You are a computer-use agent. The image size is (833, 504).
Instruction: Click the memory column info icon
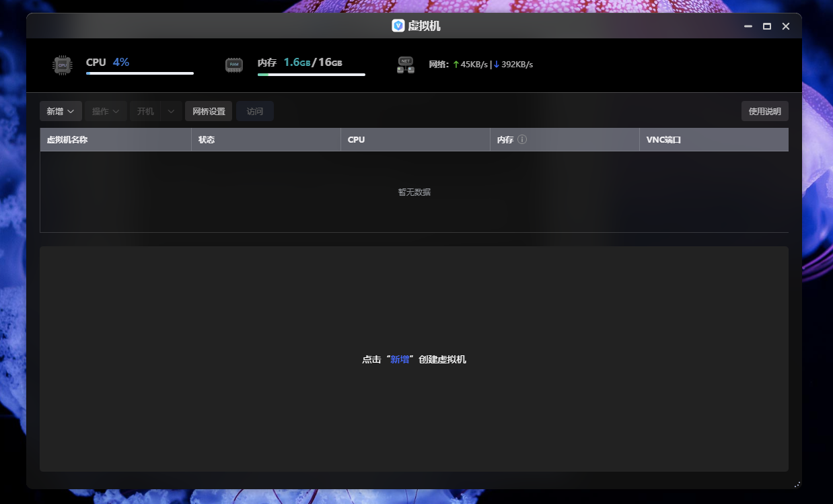pos(522,140)
